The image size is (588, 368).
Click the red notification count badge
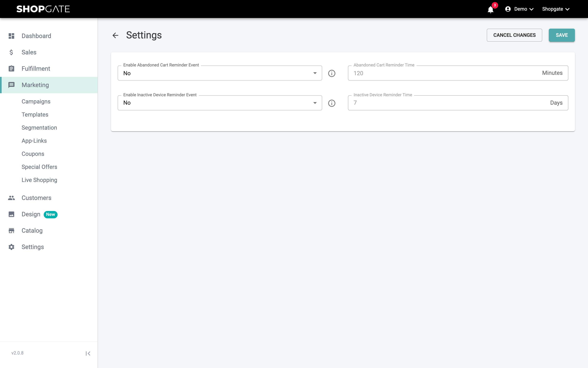click(x=495, y=5)
